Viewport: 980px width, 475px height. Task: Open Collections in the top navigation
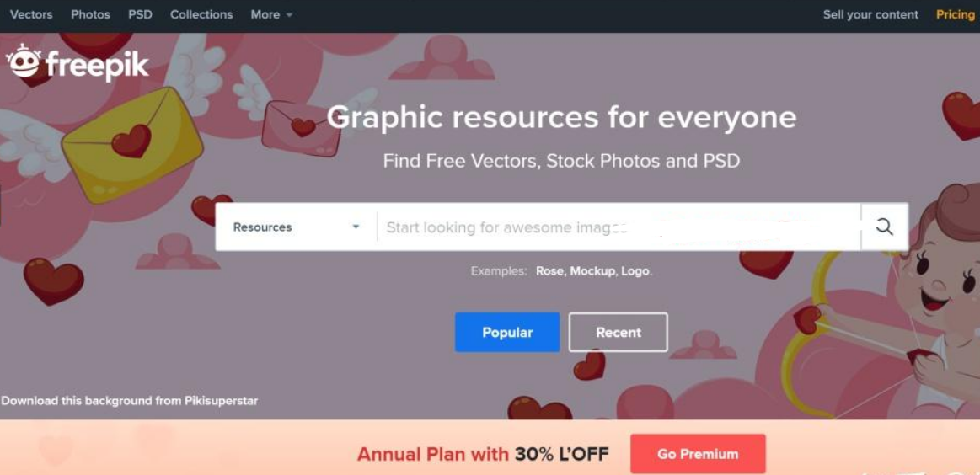pos(201,14)
